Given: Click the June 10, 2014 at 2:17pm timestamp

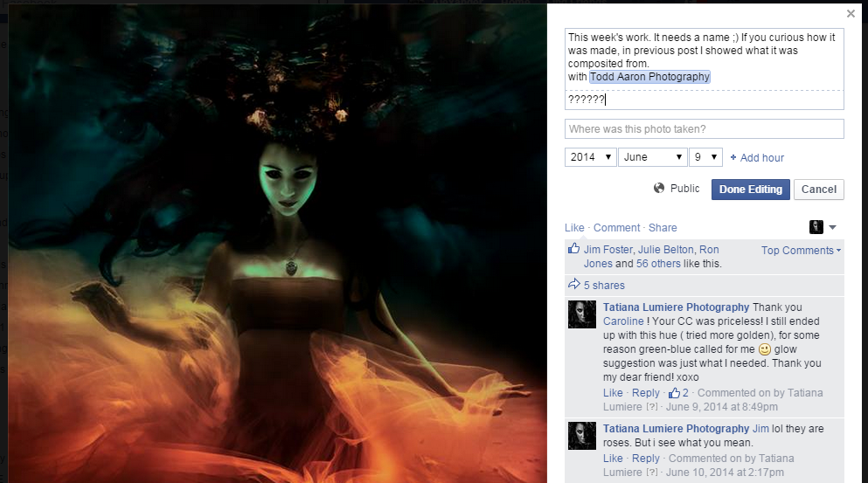Looking at the screenshot, I should [725, 473].
